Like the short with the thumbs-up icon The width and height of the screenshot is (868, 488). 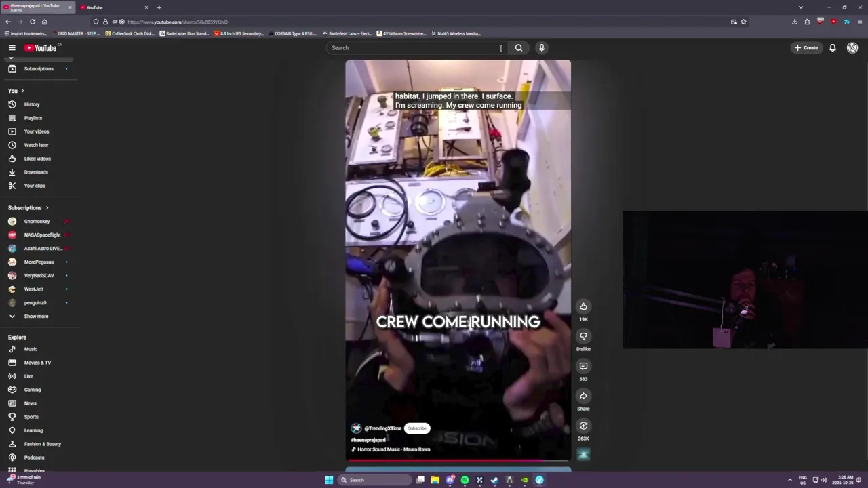coord(583,306)
